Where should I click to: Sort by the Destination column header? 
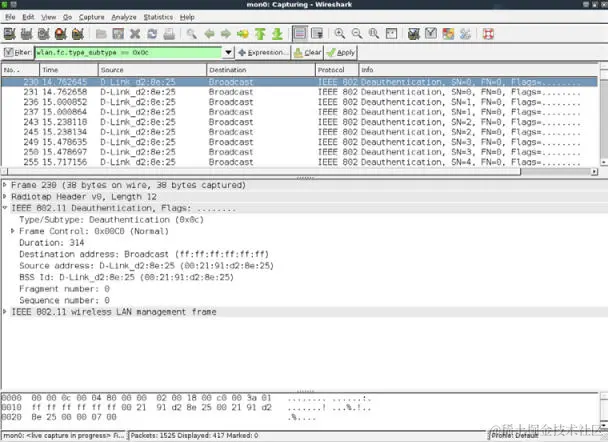click(x=261, y=70)
